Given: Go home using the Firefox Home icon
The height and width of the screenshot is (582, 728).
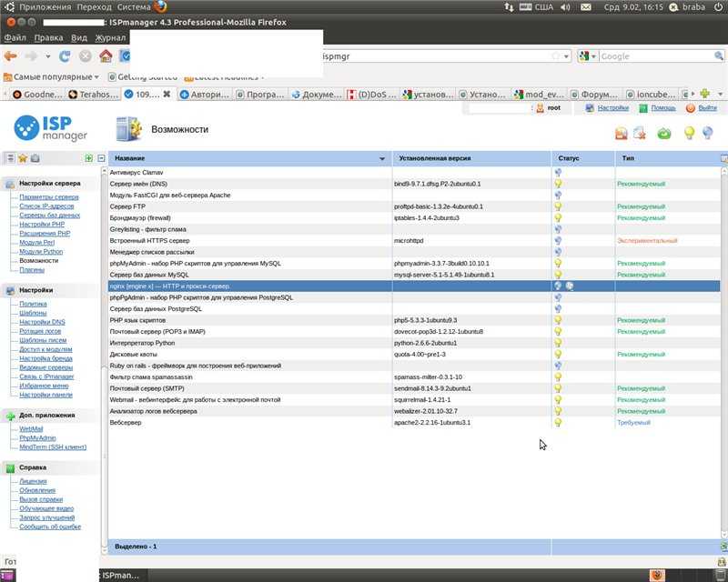Looking at the screenshot, I should click(x=106, y=56).
